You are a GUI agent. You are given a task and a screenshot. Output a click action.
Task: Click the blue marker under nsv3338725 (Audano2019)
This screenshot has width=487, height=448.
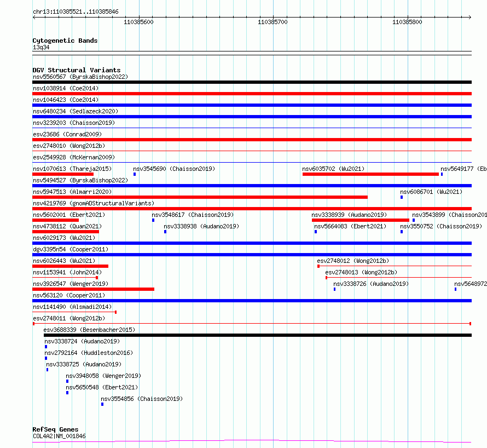(x=47, y=370)
